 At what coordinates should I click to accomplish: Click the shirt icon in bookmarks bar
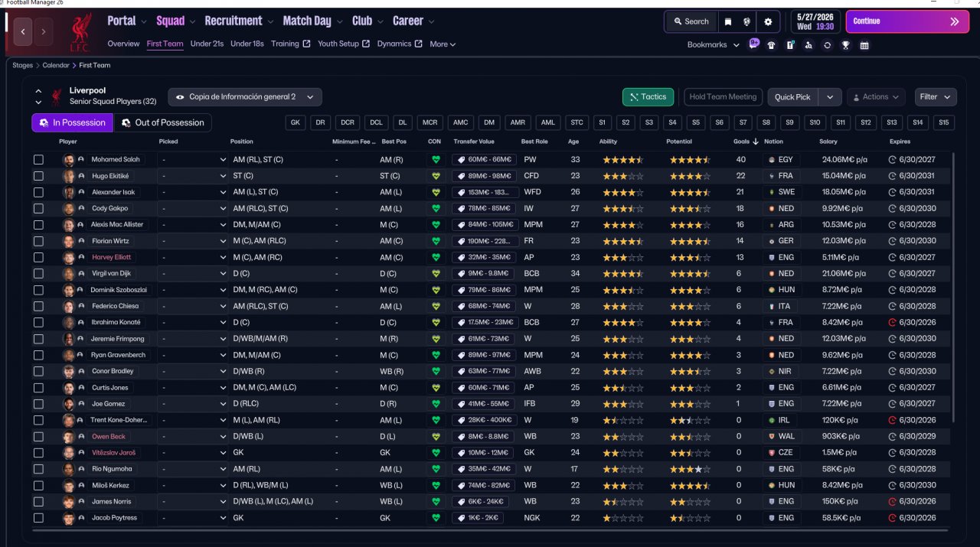(x=771, y=44)
